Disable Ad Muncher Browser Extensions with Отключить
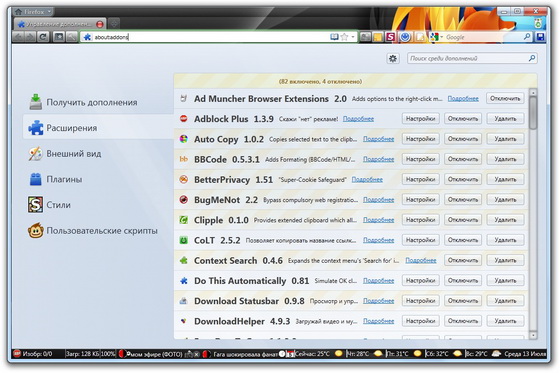The width and height of the screenshot is (560, 373). pos(505,98)
